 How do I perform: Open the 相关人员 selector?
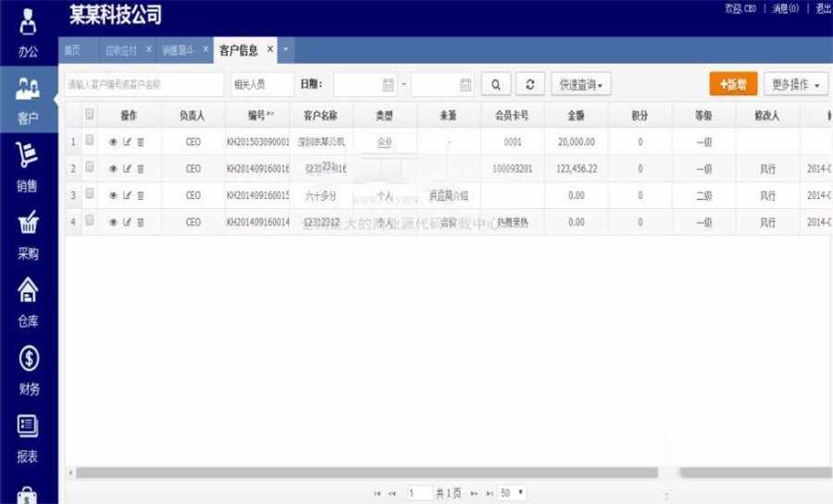[x=261, y=84]
